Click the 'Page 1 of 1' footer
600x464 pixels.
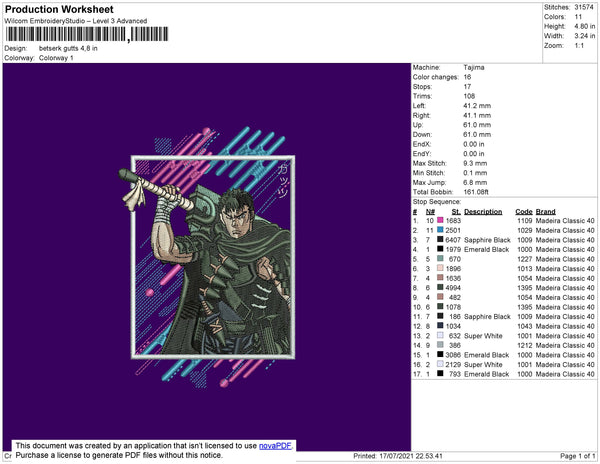tap(577, 456)
